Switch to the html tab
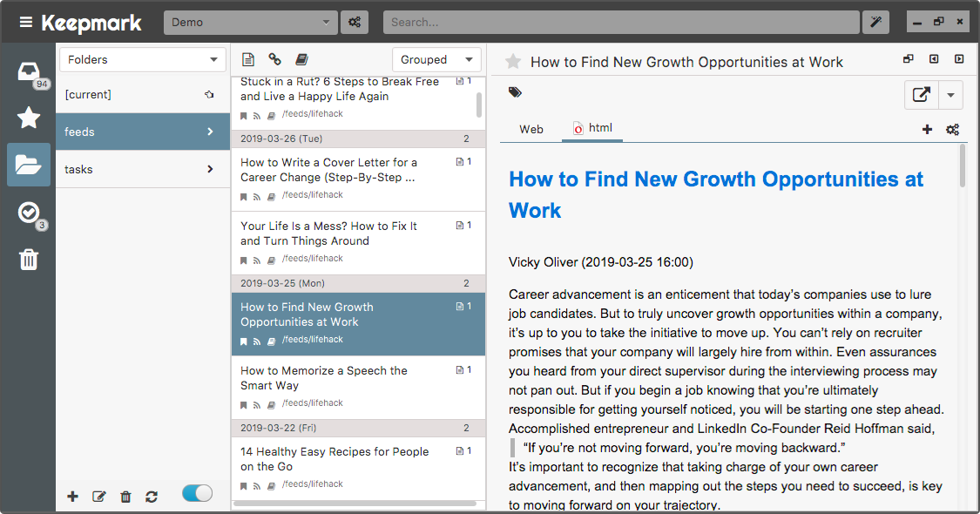Screen dimensions: 980x514 click(x=592, y=128)
